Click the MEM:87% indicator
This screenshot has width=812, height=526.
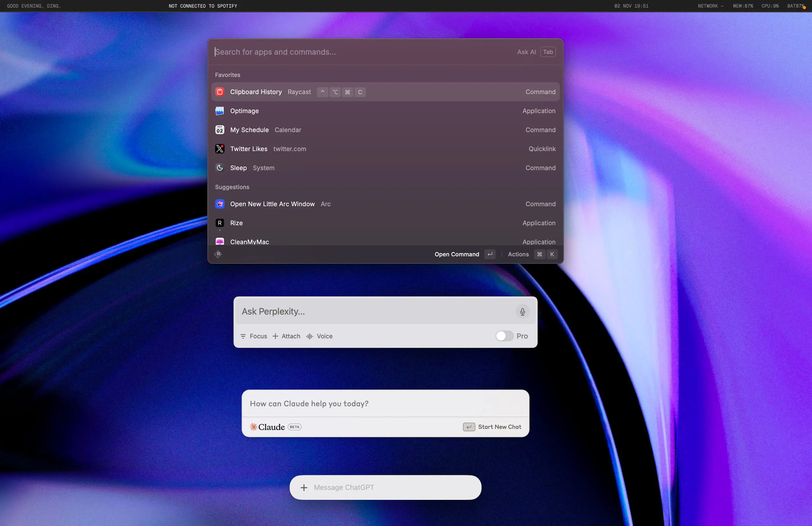point(743,6)
